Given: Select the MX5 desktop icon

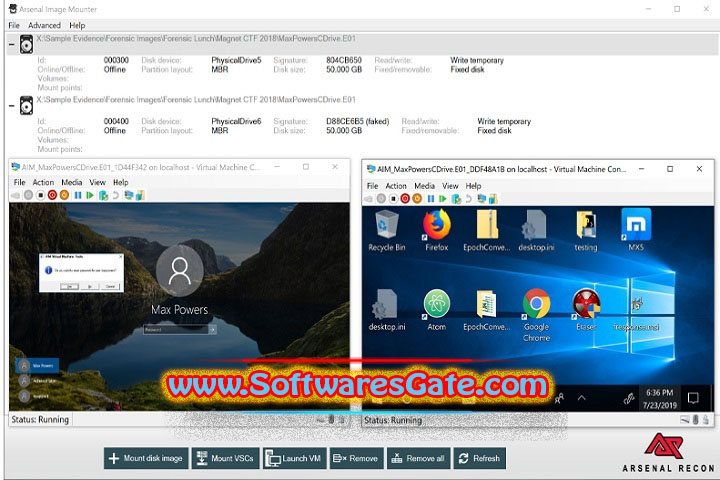Looking at the screenshot, I should (x=636, y=229).
